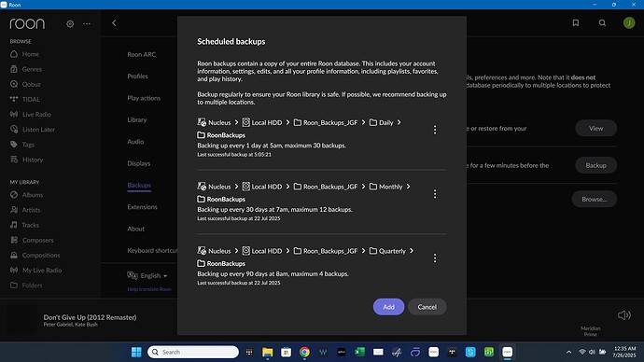Click the Add button

click(x=388, y=307)
